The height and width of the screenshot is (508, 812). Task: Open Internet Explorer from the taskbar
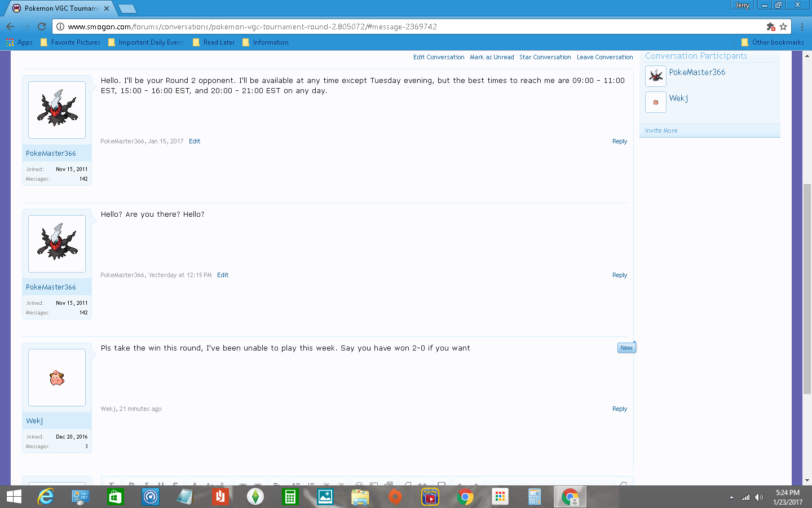[x=45, y=497]
